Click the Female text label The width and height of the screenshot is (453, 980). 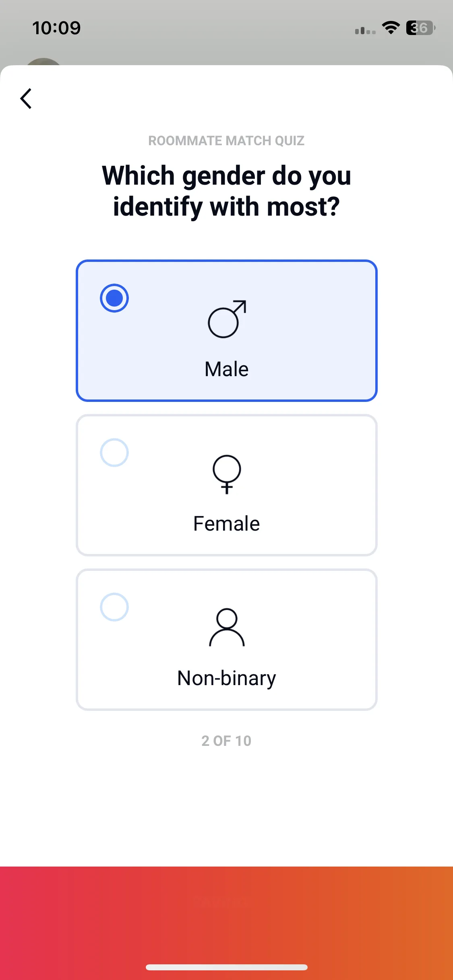227,523
